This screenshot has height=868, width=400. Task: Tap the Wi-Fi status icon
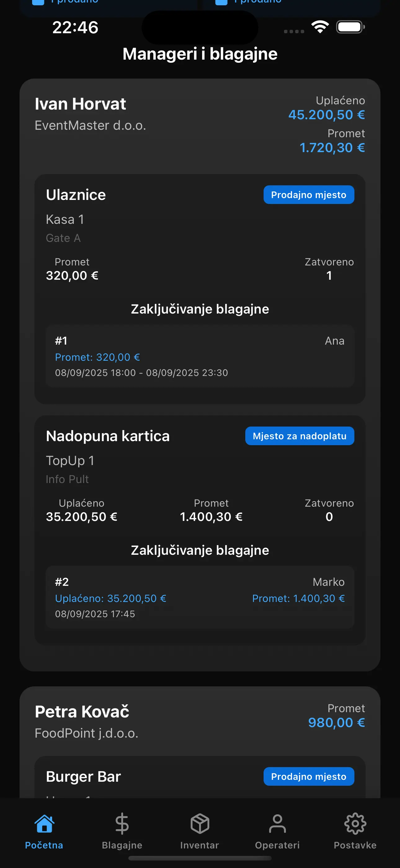[x=320, y=27]
